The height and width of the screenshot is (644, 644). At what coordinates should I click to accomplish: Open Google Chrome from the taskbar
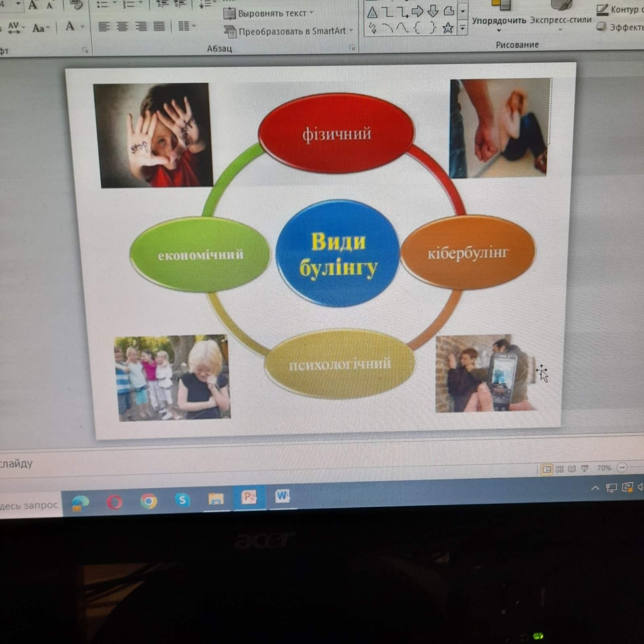click(x=148, y=501)
